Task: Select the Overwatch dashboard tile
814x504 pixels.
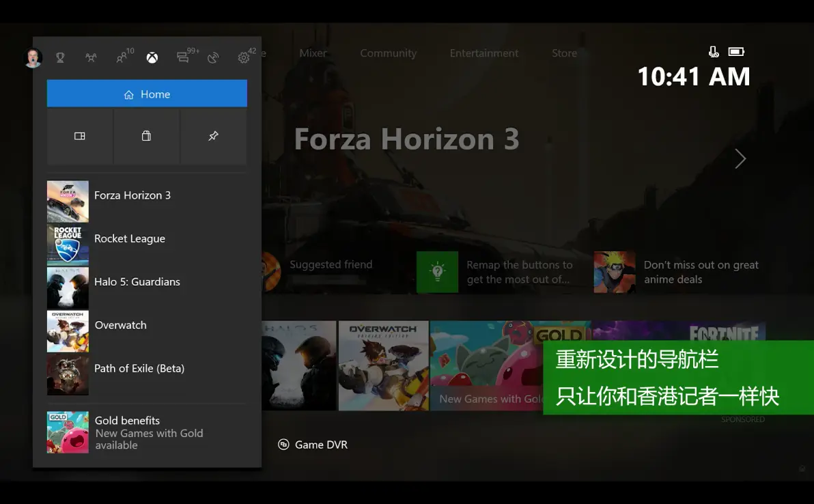Action: pyautogui.click(x=384, y=365)
